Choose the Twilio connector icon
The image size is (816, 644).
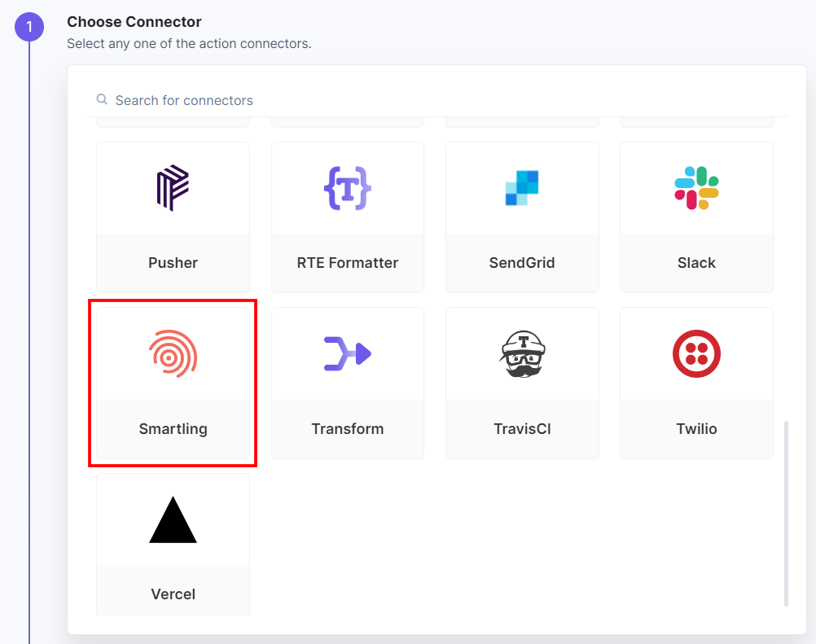click(x=696, y=353)
